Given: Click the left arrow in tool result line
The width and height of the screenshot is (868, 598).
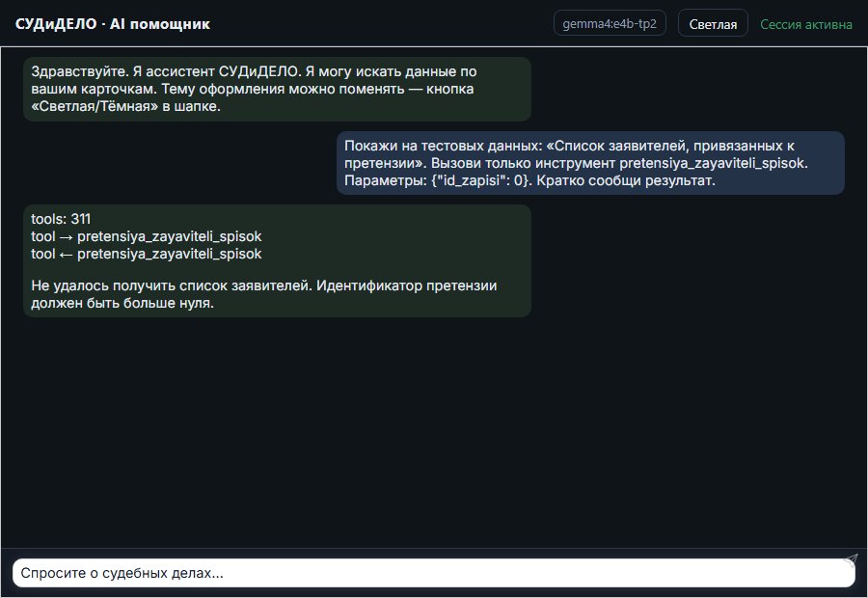Looking at the screenshot, I should (x=66, y=255).
